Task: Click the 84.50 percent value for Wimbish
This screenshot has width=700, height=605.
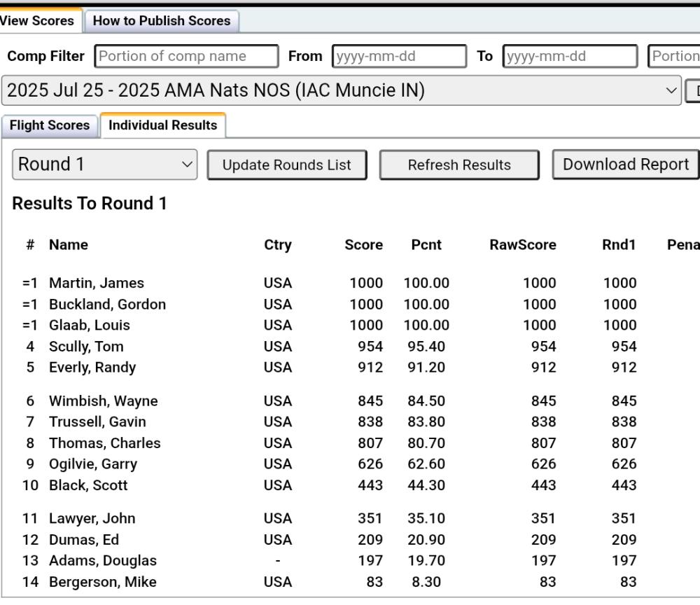Action: point(426,401)
